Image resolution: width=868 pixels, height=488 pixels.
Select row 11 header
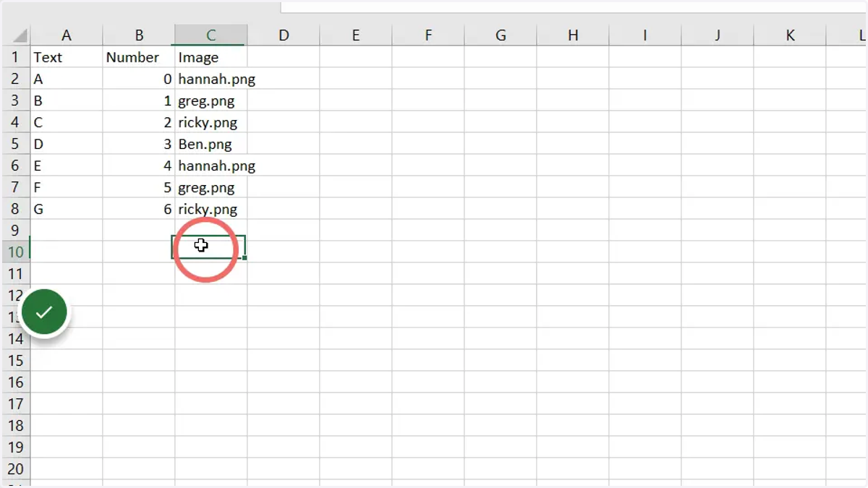point(16,274)
